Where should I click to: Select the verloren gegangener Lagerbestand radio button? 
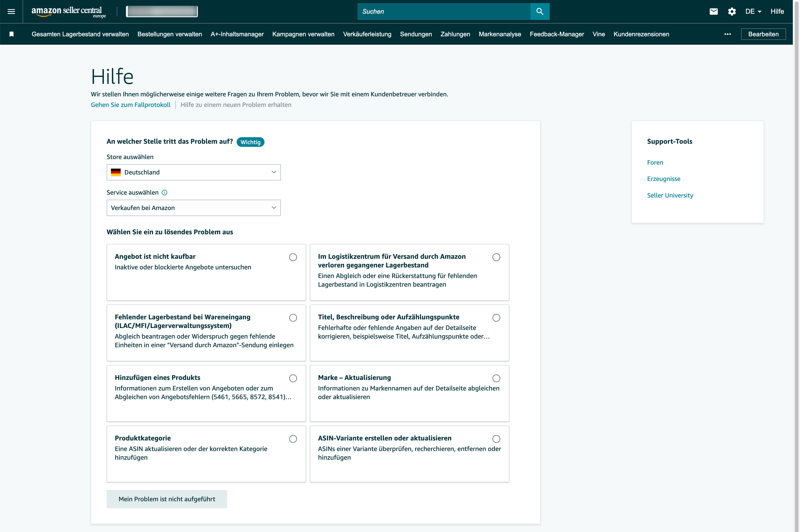(496, 257)
